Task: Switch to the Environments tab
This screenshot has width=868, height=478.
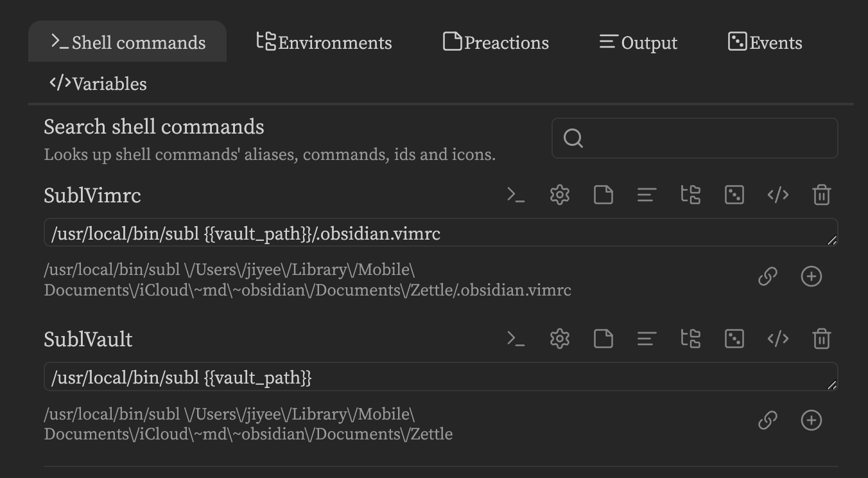Action: (324, 42)
